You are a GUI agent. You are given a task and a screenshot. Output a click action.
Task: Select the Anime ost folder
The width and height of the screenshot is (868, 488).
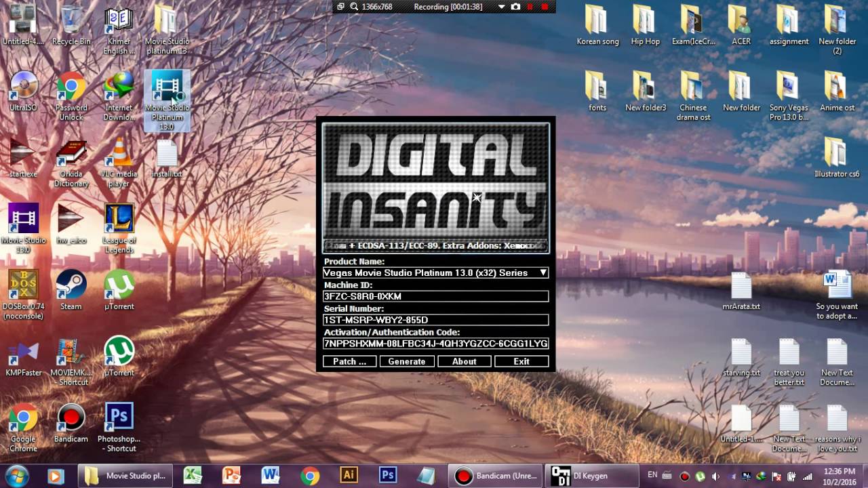coord(836,91)
